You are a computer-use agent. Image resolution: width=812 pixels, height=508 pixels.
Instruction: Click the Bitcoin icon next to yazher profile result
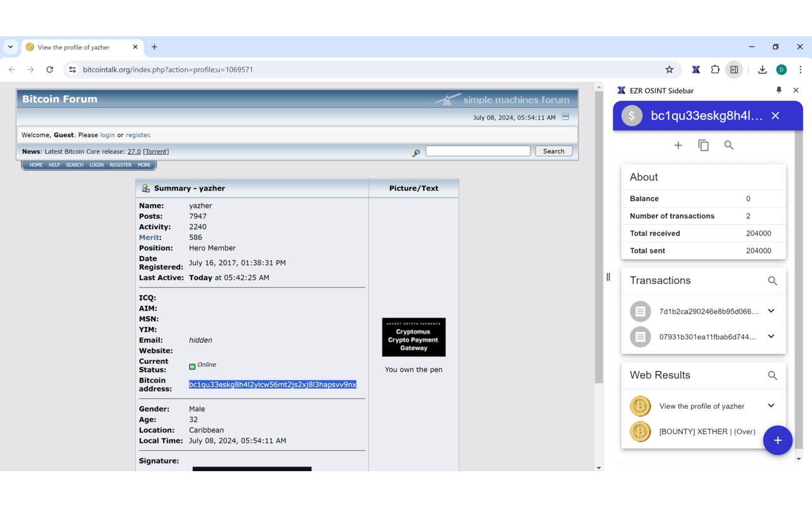(x=640, y=406)
